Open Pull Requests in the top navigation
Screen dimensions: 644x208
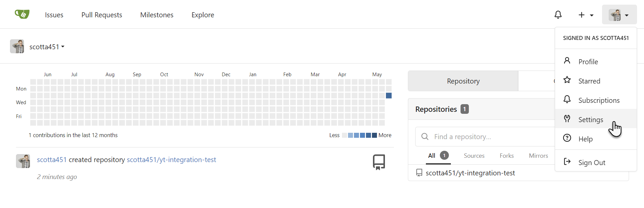click(x=102, y=15)
